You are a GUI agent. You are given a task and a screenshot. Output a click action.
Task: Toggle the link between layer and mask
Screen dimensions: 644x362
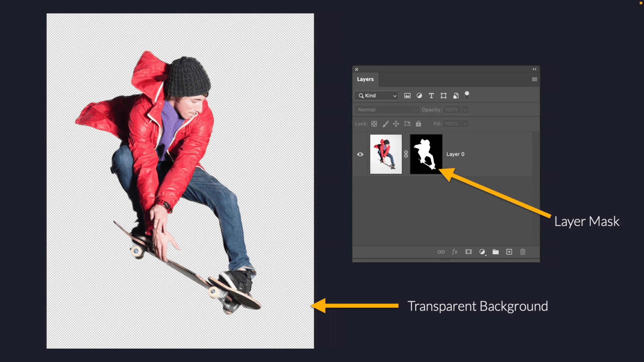coord(406,154)
